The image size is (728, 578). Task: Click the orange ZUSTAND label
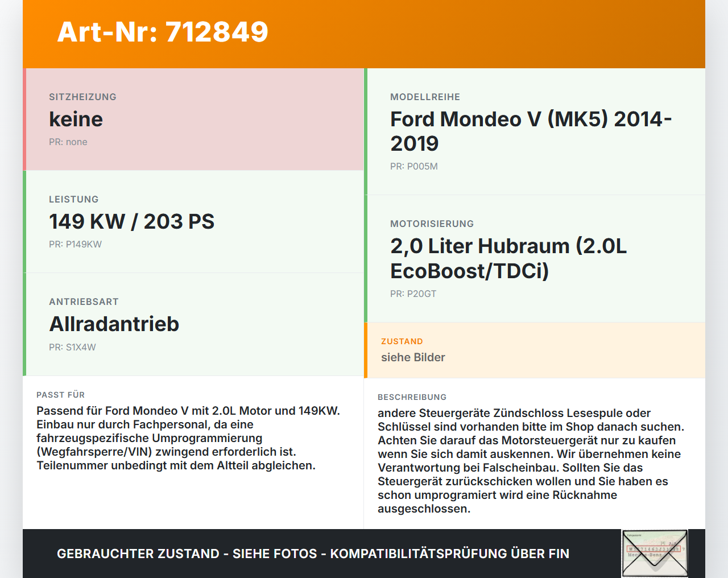point(402,341)
